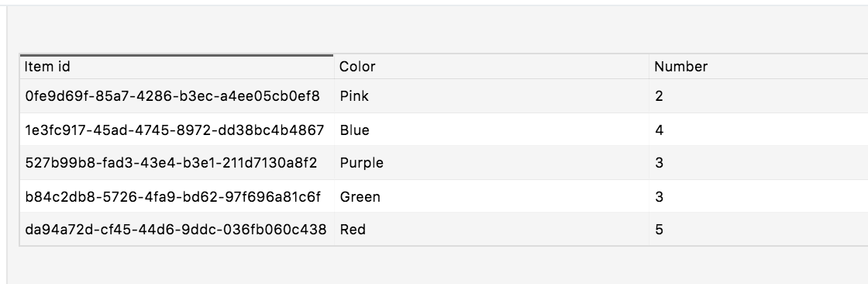Sort by the Color column header
Screen dimensions: 868x284
click(x=491, y=67)
